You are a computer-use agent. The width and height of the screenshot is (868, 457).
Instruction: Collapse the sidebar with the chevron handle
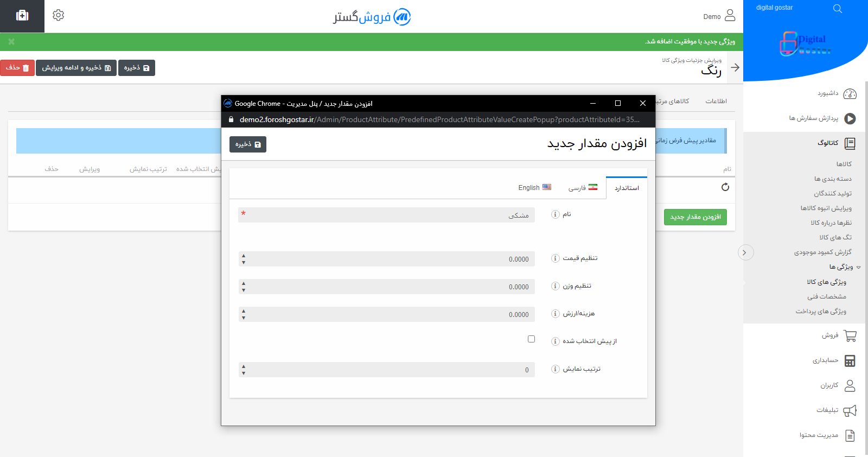tap(745, 252)
